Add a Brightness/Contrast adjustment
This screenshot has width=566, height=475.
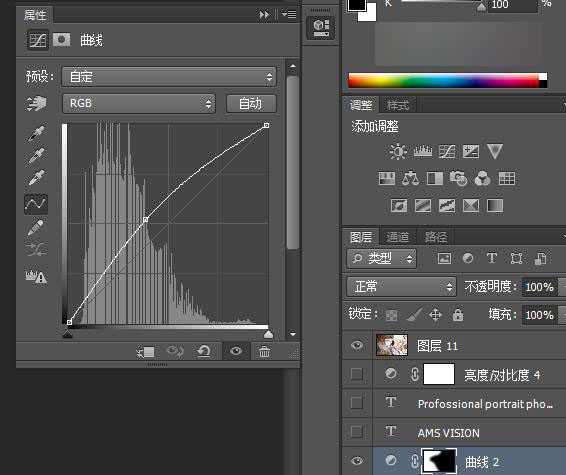[398, 151]
